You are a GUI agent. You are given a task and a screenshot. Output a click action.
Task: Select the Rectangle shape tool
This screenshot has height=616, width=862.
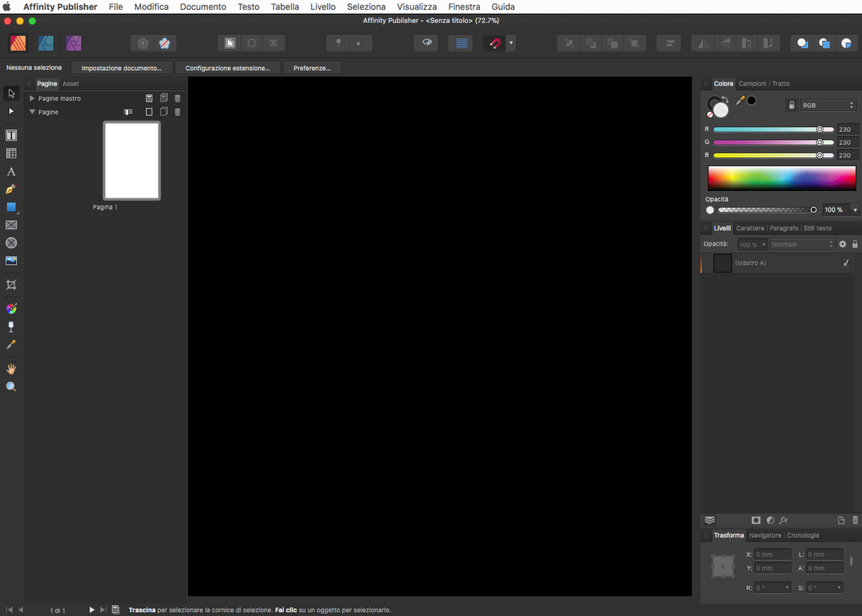pos(11,207)
